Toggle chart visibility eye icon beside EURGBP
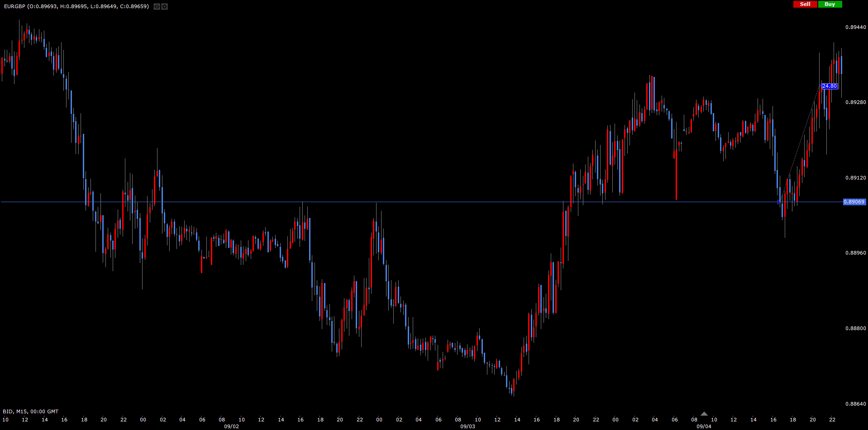This screenshot has width=868, height=430. pos(157,7)
